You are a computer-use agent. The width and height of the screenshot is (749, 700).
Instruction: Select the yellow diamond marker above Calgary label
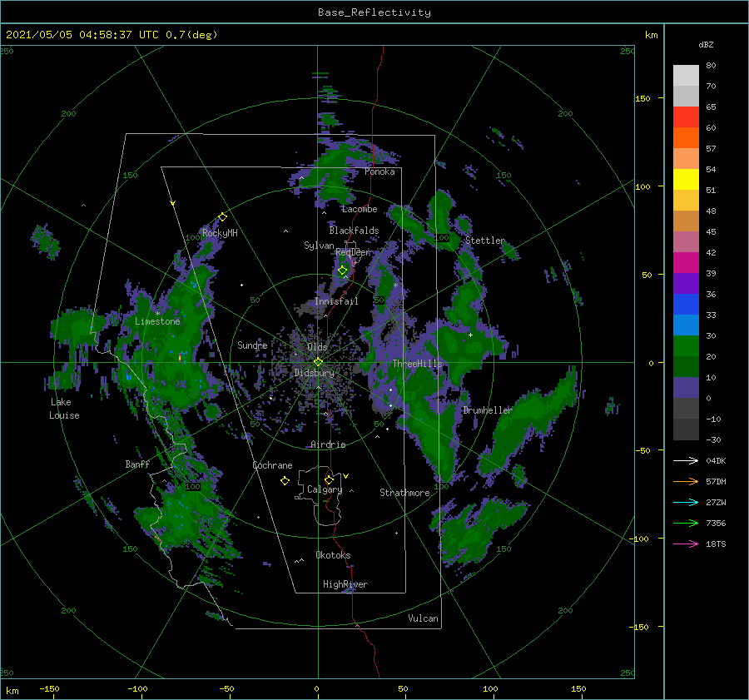[329, 479]
